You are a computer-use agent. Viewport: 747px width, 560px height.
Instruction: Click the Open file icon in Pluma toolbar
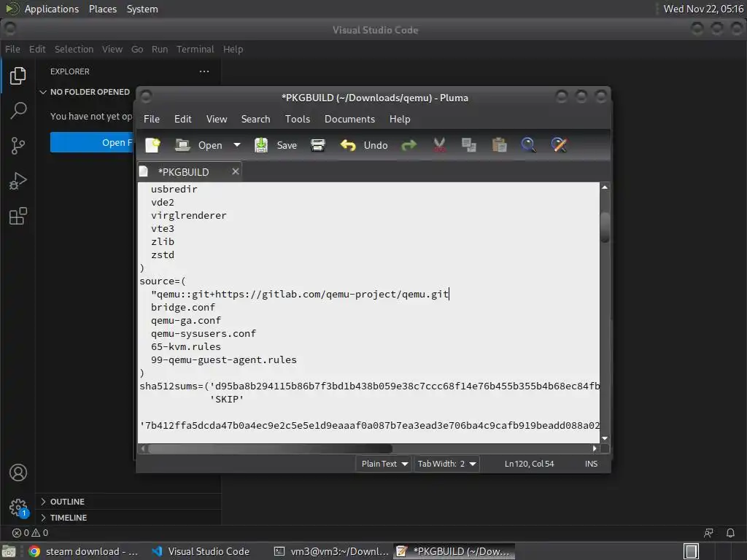(x=182, y=145)
